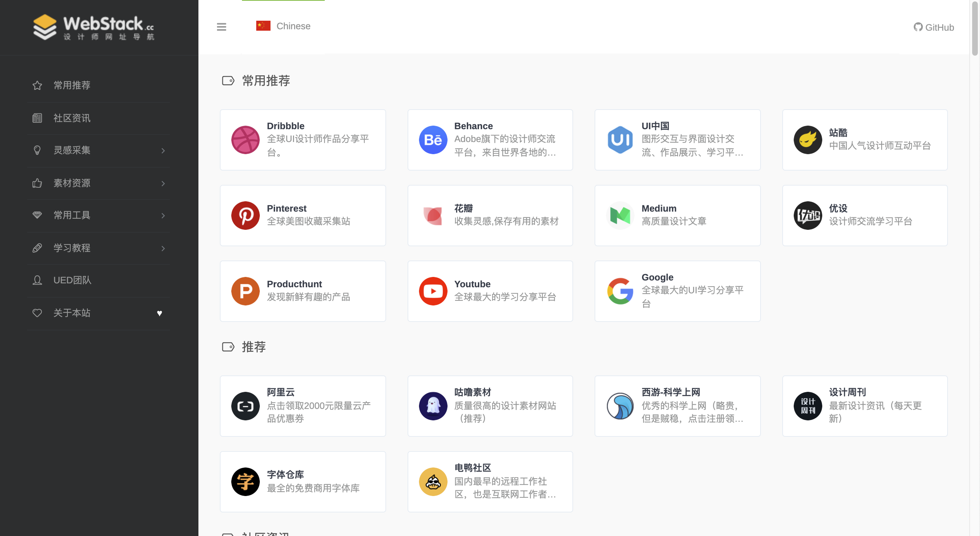
Task: Expand the 学习教程 chevron arrow
Action: [x=163, y=248]
